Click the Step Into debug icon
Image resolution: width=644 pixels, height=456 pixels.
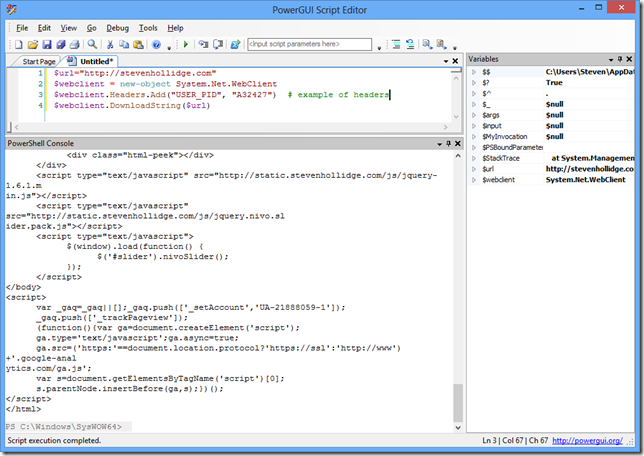click(203, 44)
